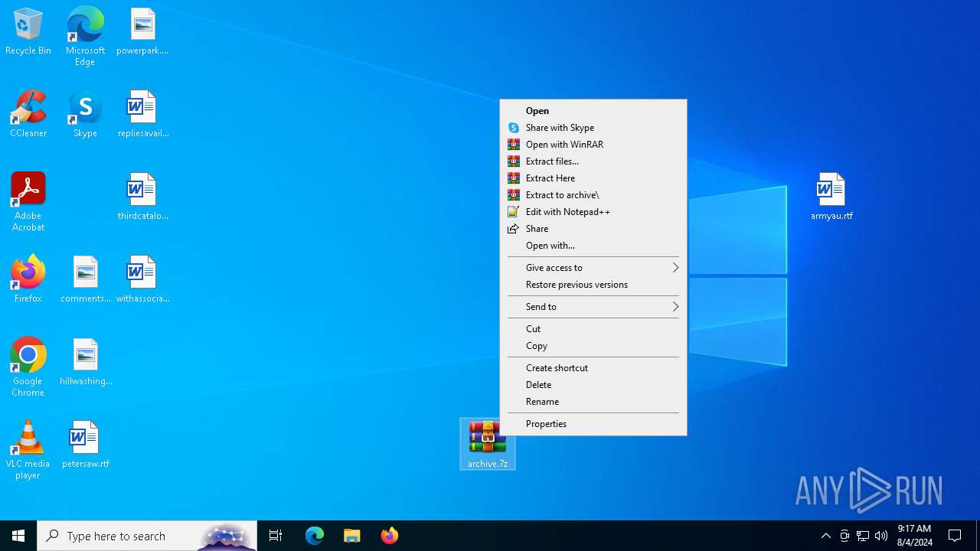The image size is (980, 551).
Task: Choose Open with... in context menu
Action: click(x=593, y=246)
